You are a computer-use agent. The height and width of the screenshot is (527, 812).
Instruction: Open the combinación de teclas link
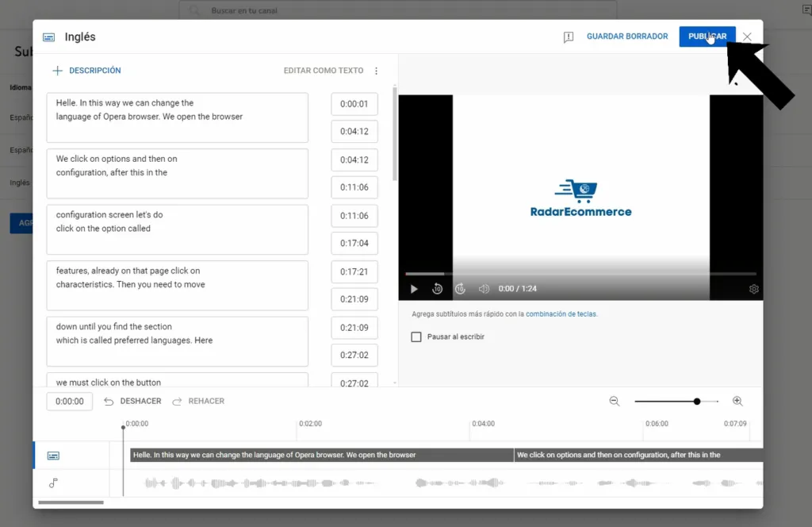pos(561,314)
